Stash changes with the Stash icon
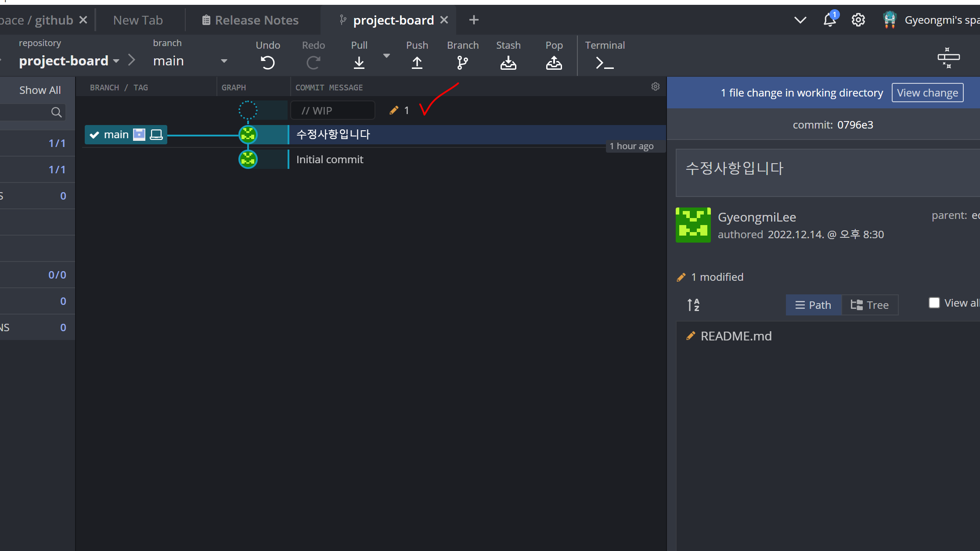Viewport: 980px width, 551px height. (x=508, y=63)
